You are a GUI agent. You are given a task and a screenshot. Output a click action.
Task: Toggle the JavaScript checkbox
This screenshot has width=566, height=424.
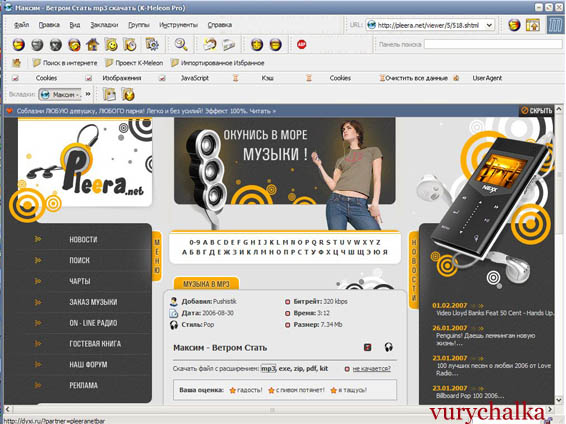pos(162,78)
